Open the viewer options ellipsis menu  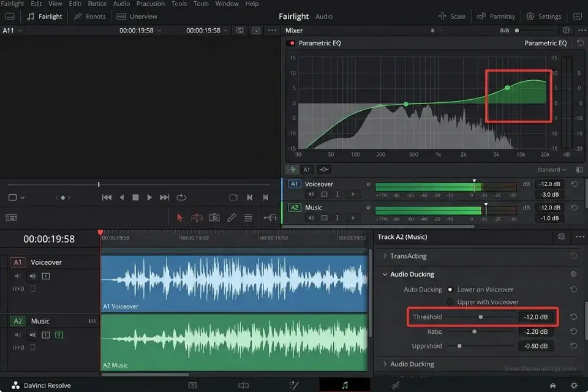(272, 31)
